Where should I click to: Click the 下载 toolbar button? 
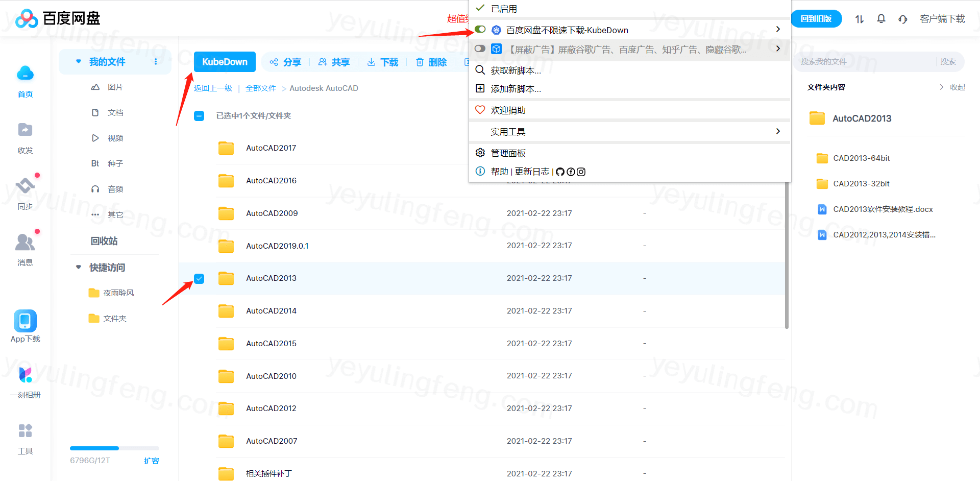382,62
